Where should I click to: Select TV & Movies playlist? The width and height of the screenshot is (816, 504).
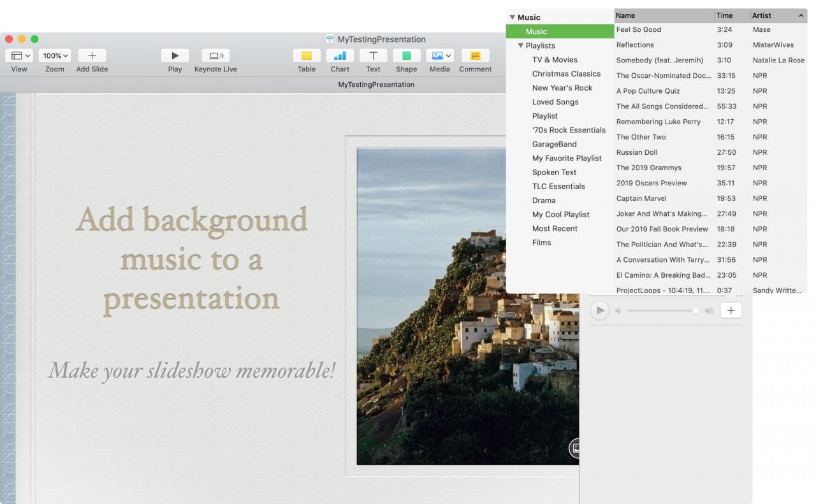click(555, 59)
